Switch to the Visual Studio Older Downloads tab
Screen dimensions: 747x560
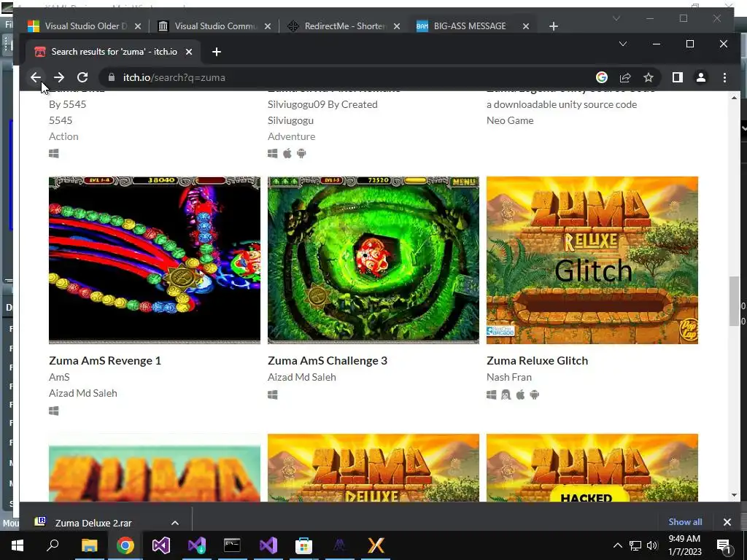(x=85, y=26)
